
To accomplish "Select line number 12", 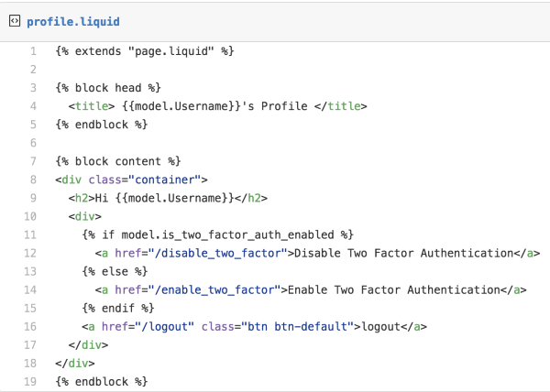I will coord(30,253).
